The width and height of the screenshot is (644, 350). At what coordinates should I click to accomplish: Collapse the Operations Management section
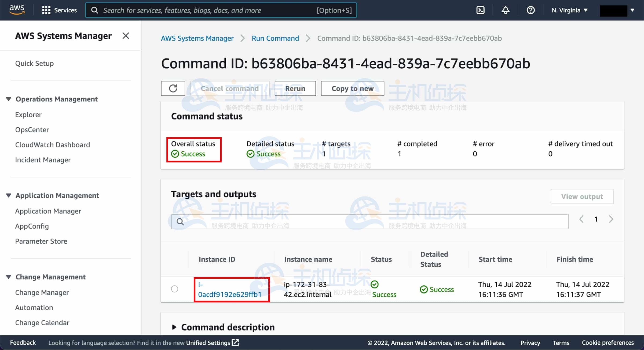[9, 99]
